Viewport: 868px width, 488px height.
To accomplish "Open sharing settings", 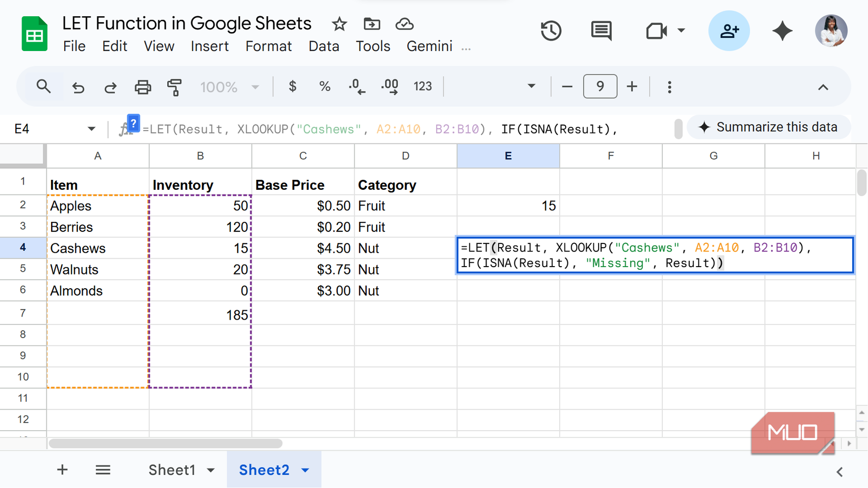I will pyautogui.click(x=729, y=31).
